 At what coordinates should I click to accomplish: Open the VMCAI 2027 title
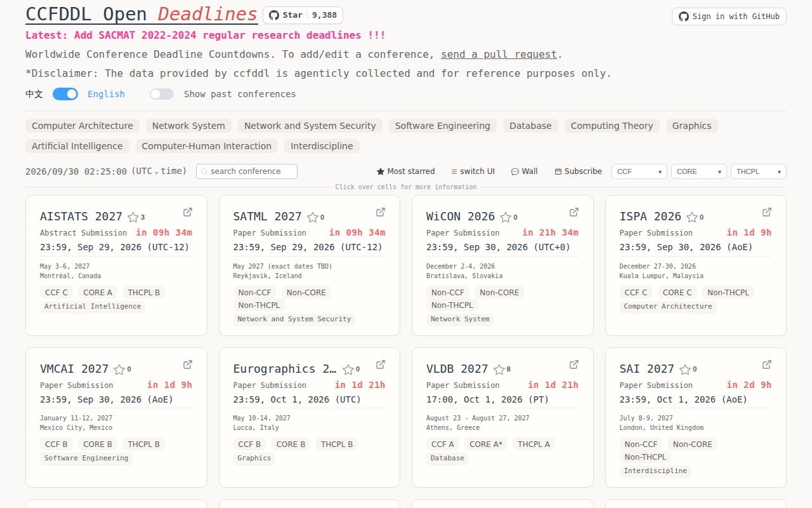click(74, 369)
